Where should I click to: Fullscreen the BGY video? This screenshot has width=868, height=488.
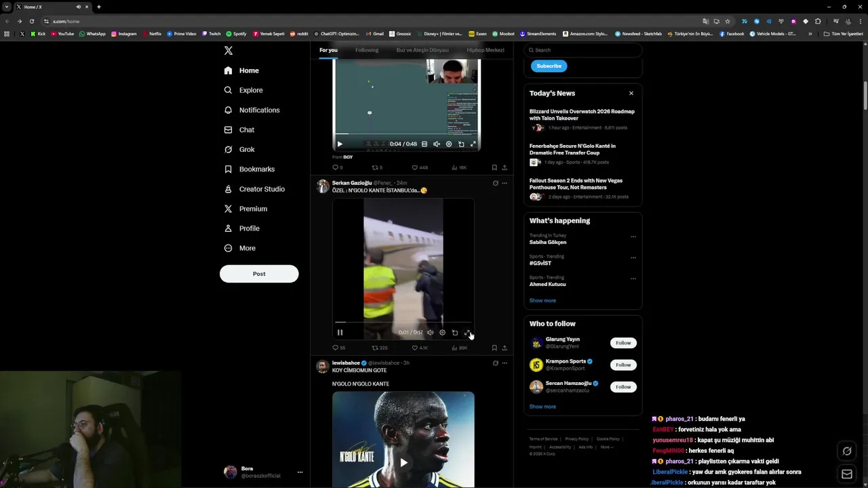click(x=473, y=144)
